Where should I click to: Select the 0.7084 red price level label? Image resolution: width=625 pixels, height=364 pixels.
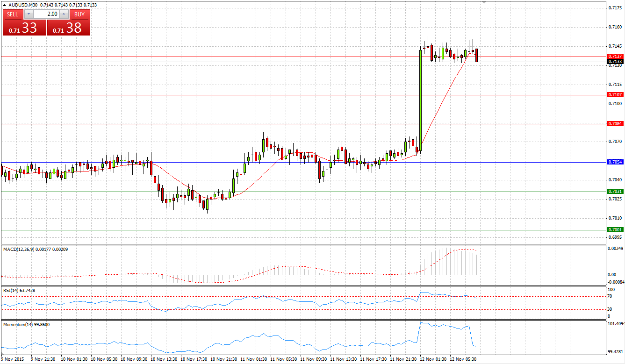point(615,123)
